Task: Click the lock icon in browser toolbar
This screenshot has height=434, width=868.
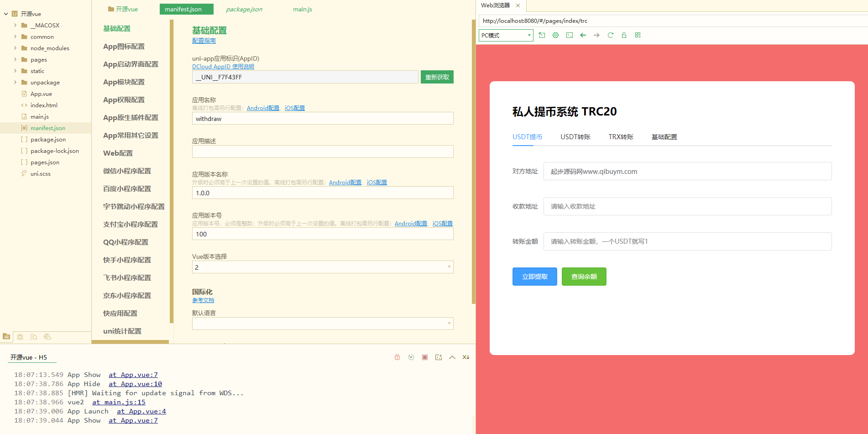Action: pyautogui.click(x=624, y=35)
